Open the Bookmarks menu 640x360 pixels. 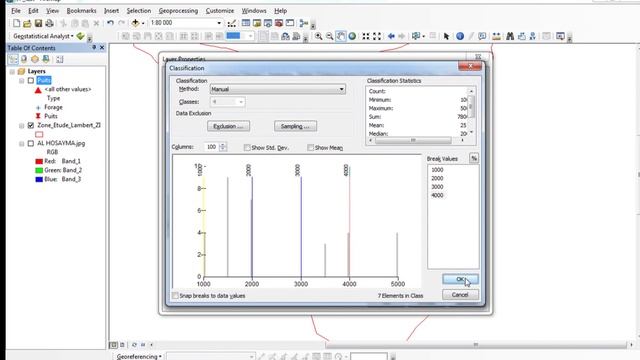point(81,11)
